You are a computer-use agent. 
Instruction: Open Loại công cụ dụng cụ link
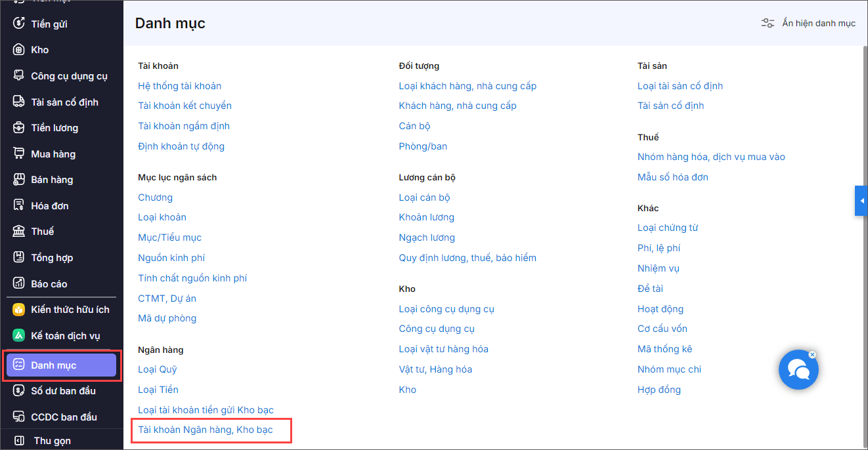[x=446, y=309]
